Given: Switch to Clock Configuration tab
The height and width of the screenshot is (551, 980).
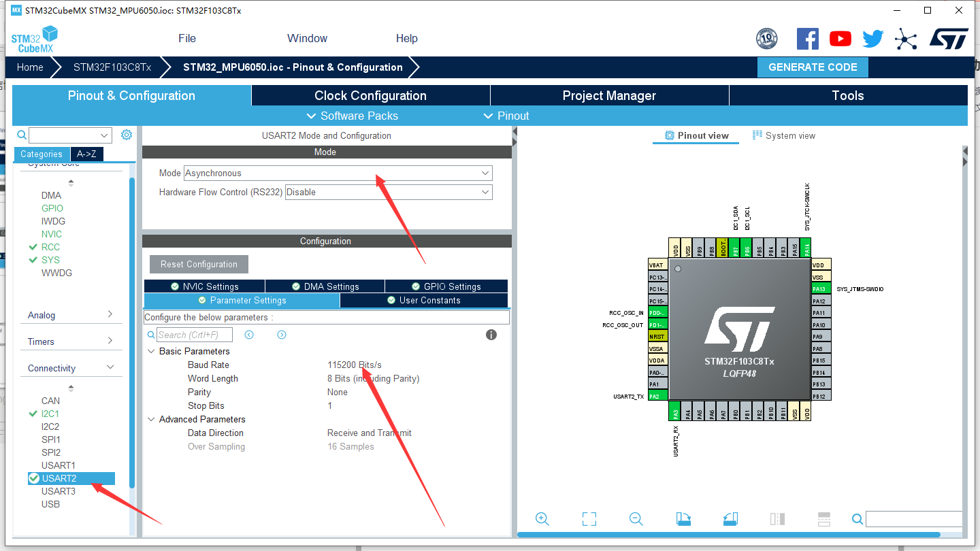Looking at the screenshot, I should 371,95.
